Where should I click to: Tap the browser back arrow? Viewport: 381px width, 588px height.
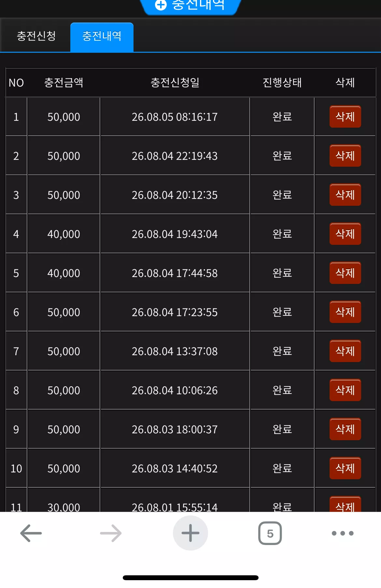click(31, 533)
